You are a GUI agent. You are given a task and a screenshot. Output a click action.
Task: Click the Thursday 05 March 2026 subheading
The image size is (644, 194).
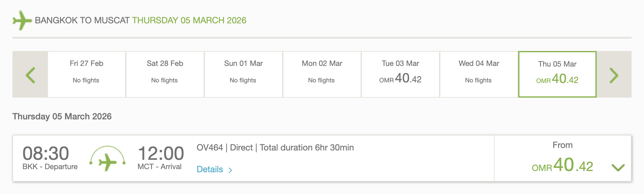tap(62, 117)
